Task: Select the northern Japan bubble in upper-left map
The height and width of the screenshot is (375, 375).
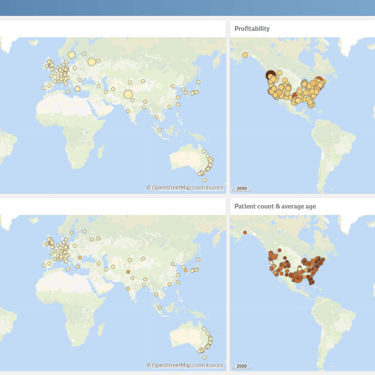Action: pyautogui.click(x=198, y=82)
